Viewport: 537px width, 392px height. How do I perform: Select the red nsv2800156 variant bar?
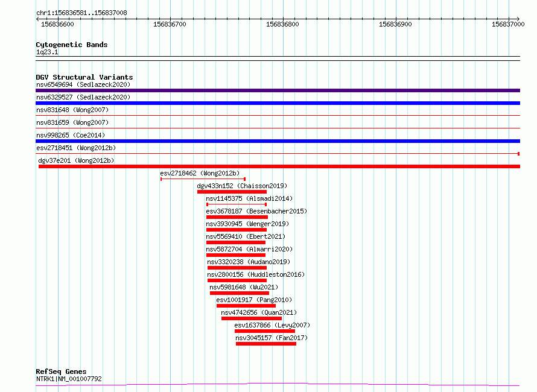point(237,280)
